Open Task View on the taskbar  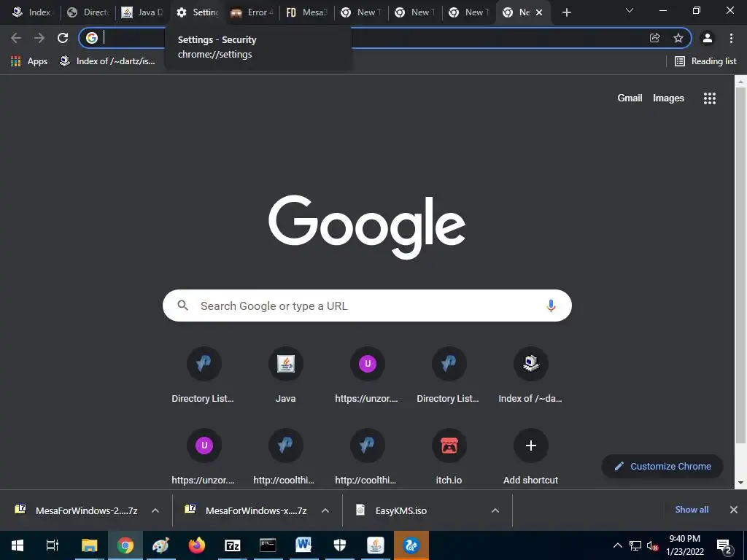[53, 545]
